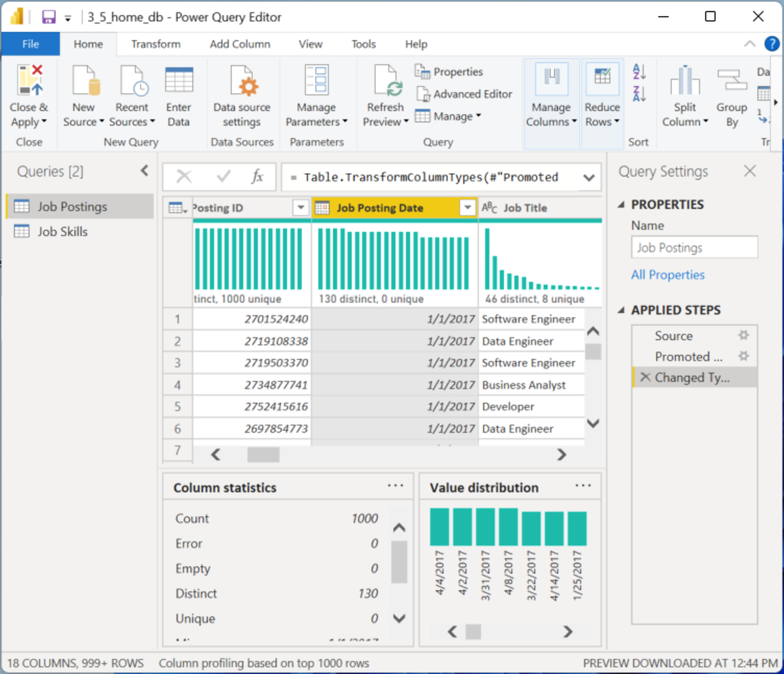Click the Enter Data table icon
Viewport: 784px width, 674px height.
[x=179, y=80]
